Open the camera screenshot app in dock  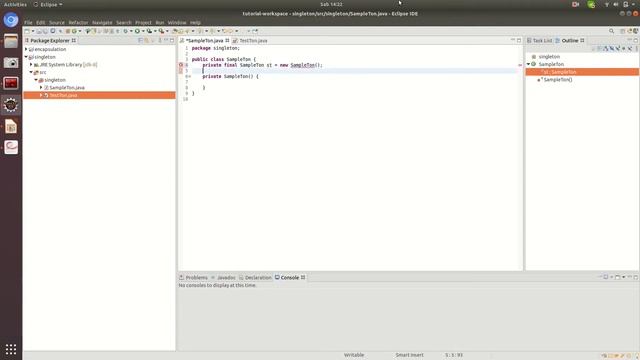(11, 62)
